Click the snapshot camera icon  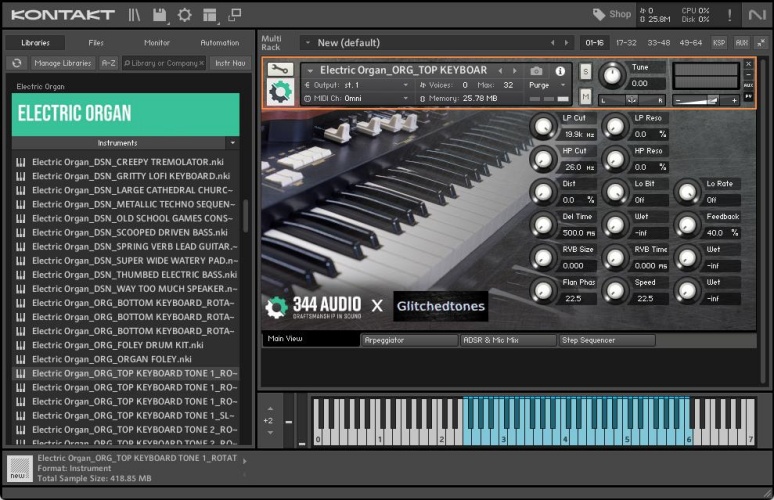coord(536,71)
